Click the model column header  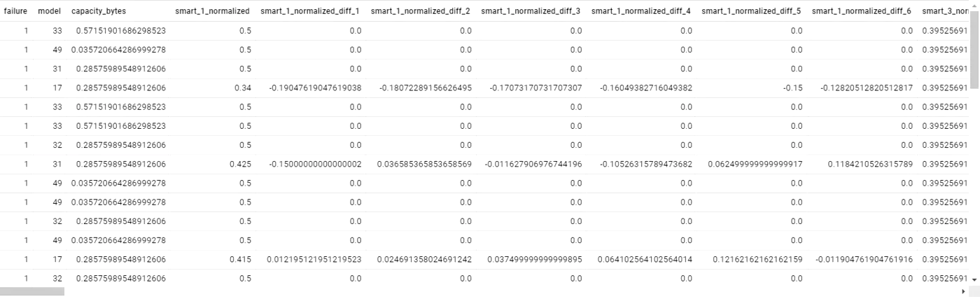coord(48,11)
